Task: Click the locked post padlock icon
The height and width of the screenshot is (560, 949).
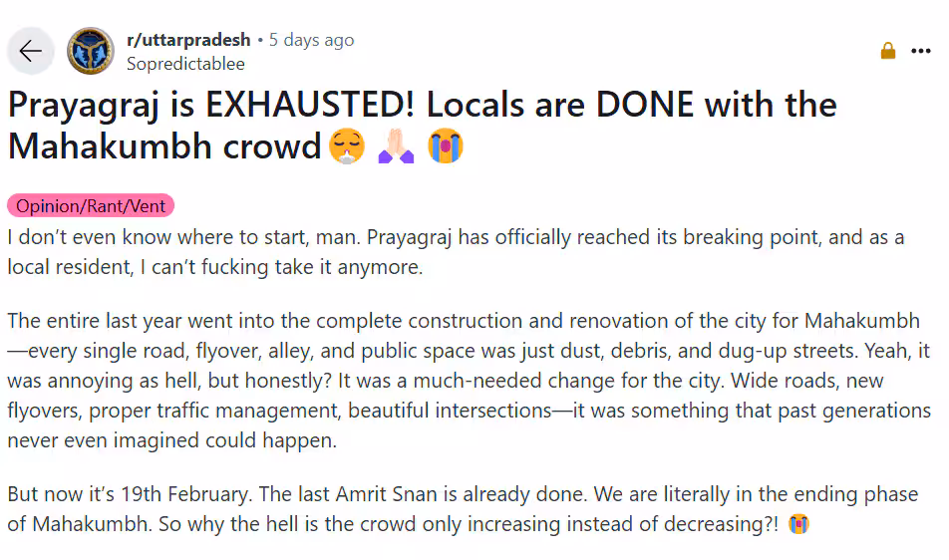Action: pyautogui.click(x=888, y=51)
